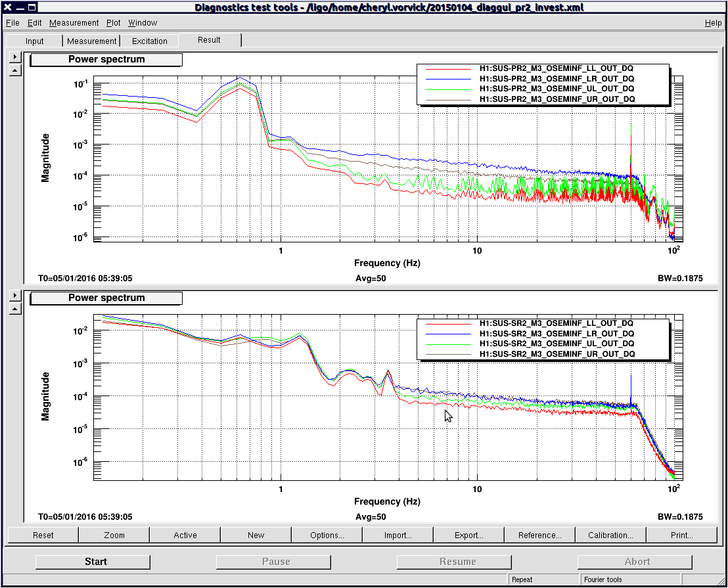Click Avg=50 under the top plot
This screenshot has height=588, width=728.
pos(371,279)
